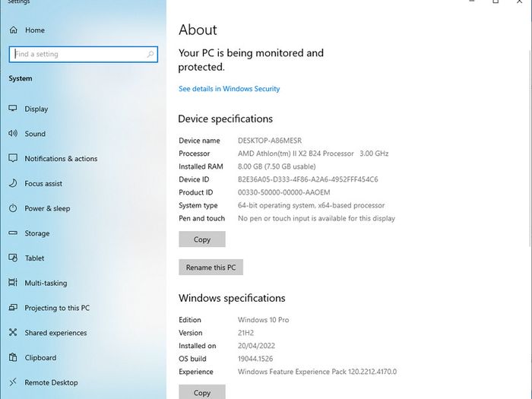Click the Display monitor icon
Image resolution: width=532 pixels, height=399 pixels.
(13, 109)
